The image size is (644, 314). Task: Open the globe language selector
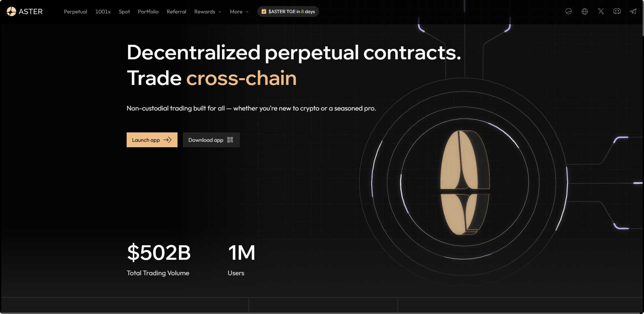[585, 11]
